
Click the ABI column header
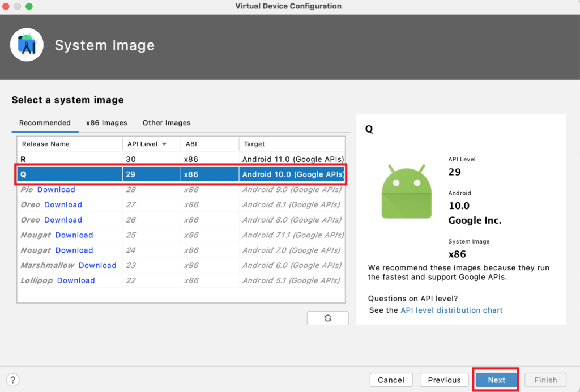pyautogui.click(x=210, y=144)
